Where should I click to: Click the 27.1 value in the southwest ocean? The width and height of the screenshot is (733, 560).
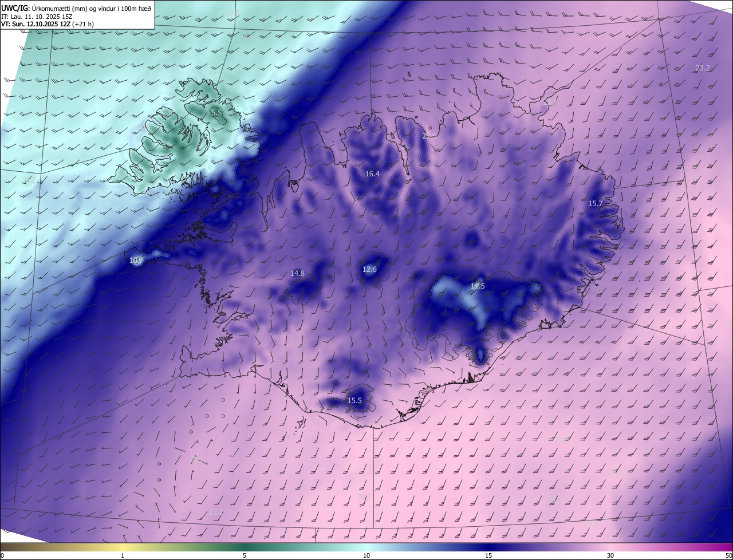pos(215,512)
